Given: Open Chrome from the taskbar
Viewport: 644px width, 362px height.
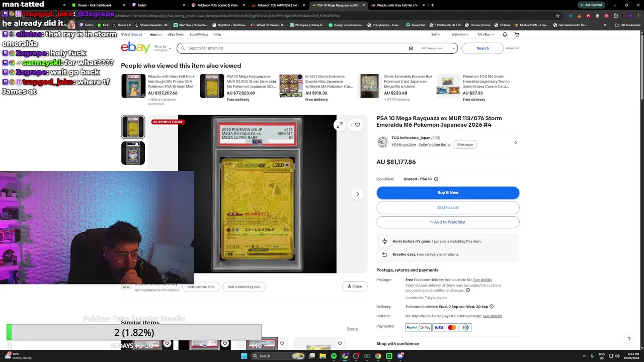Looking at the screenshot, I should 378,356.
